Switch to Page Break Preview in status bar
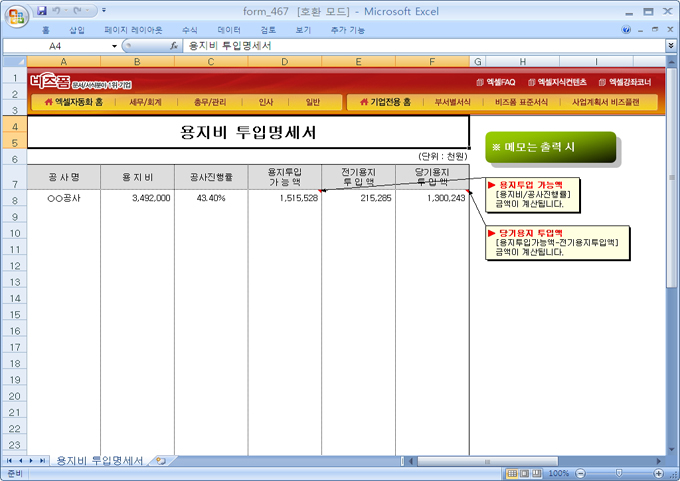Image resolution: width=680 pixels, height=481 pixels. coord(539,473)
